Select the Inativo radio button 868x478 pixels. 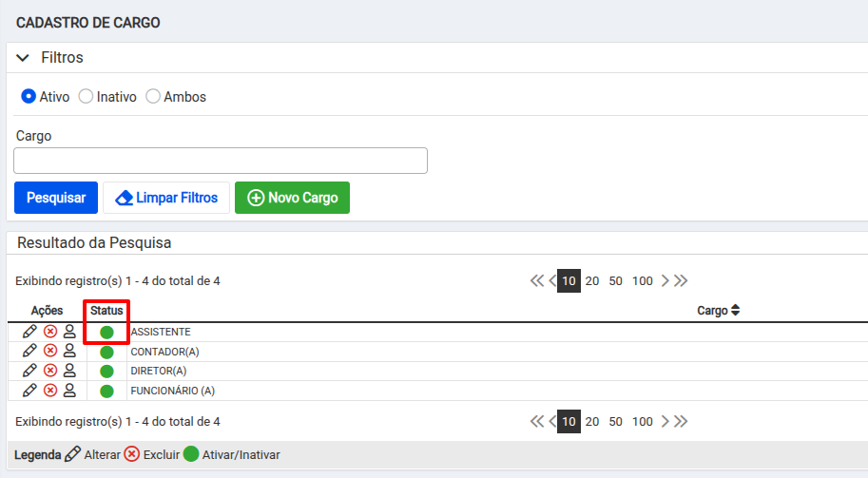click(86, 96)
